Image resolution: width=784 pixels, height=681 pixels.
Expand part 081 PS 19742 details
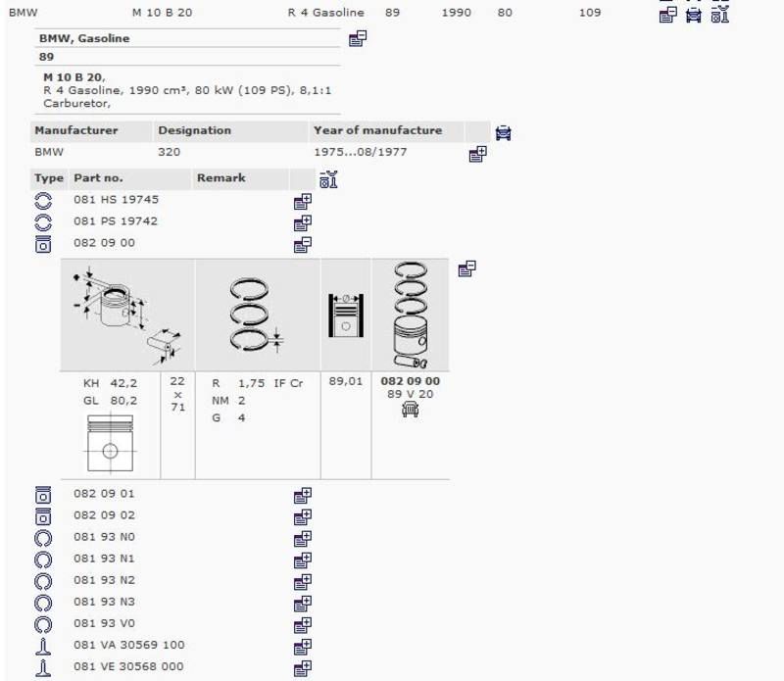pos(303,223)
